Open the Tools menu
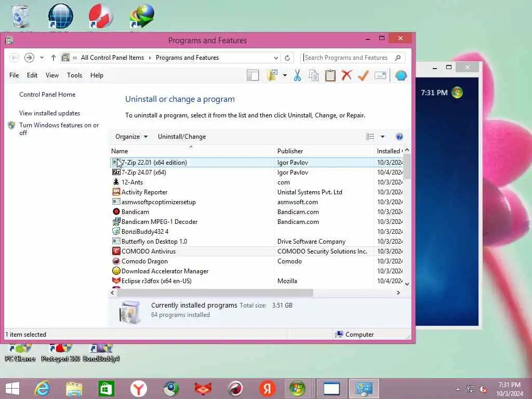 pos(74,75)
